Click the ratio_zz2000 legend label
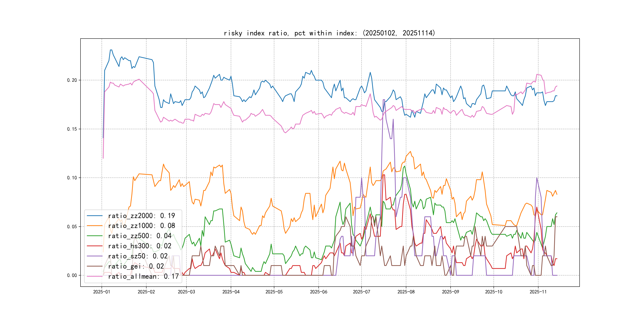Image resolution: width=644 pixels, height=322 pixels. [141, 216]
